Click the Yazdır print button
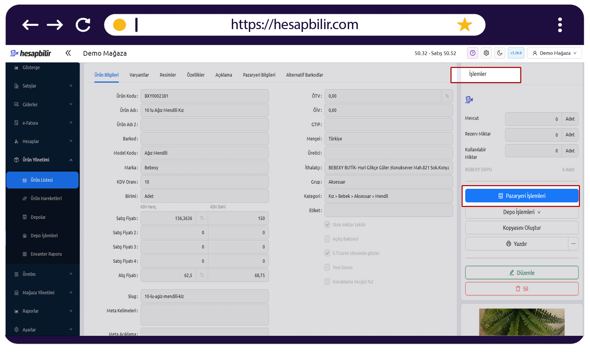The image size is (590, 364). click(x=516, y=244)
